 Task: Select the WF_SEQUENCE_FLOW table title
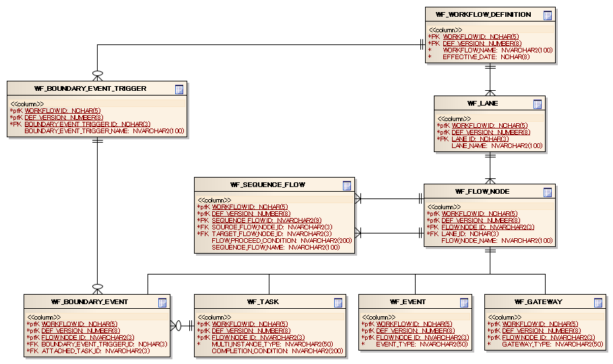pos(268,185)
